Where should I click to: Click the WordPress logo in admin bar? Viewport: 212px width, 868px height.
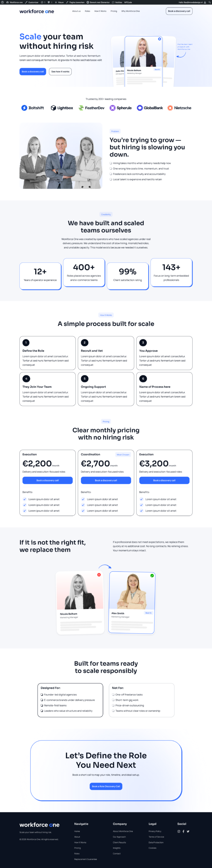[3, 2]
